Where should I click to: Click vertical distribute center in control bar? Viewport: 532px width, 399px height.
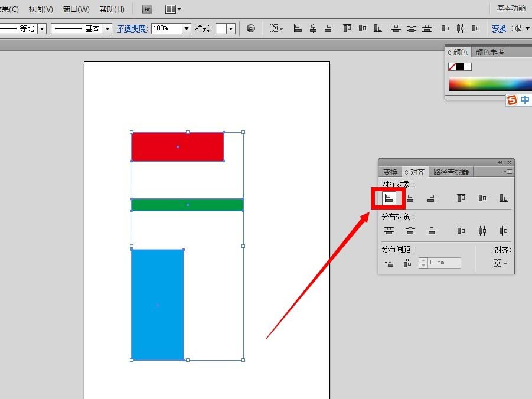[x=412, y=28]
